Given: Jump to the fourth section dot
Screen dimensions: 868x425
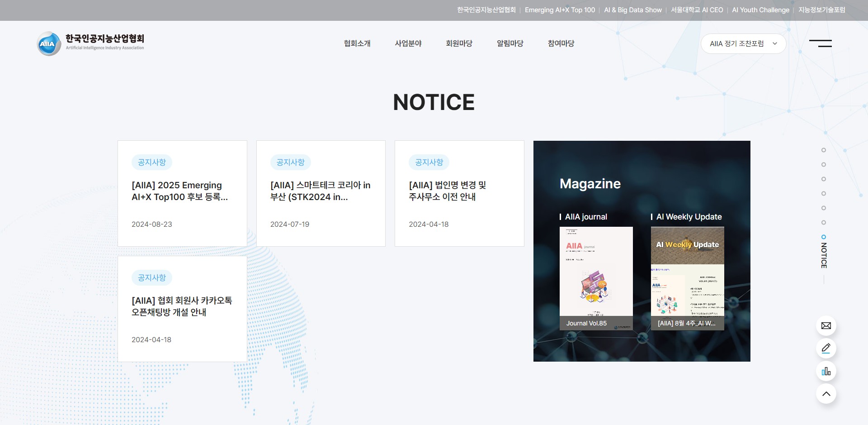Looking at the screenshot, I should tap(824, 194).
